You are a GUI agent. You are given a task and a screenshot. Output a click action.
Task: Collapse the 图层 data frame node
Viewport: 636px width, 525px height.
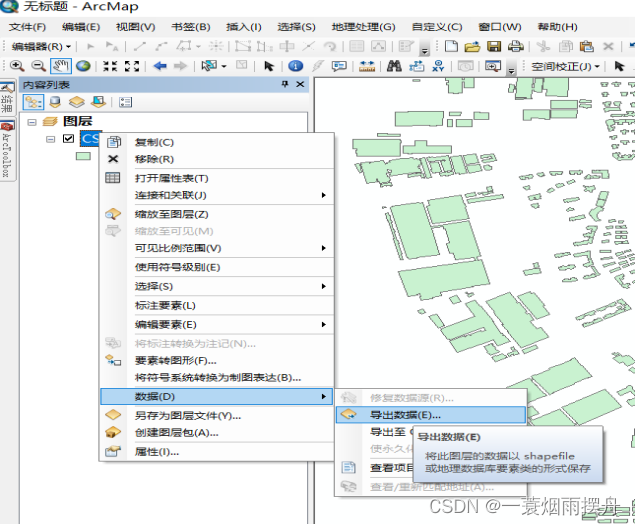(x=32, y=122)
